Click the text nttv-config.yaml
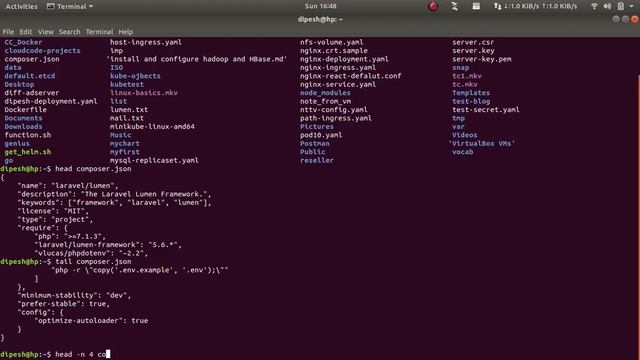The height and width of the screenshot is (360, 640). [333, 110]
